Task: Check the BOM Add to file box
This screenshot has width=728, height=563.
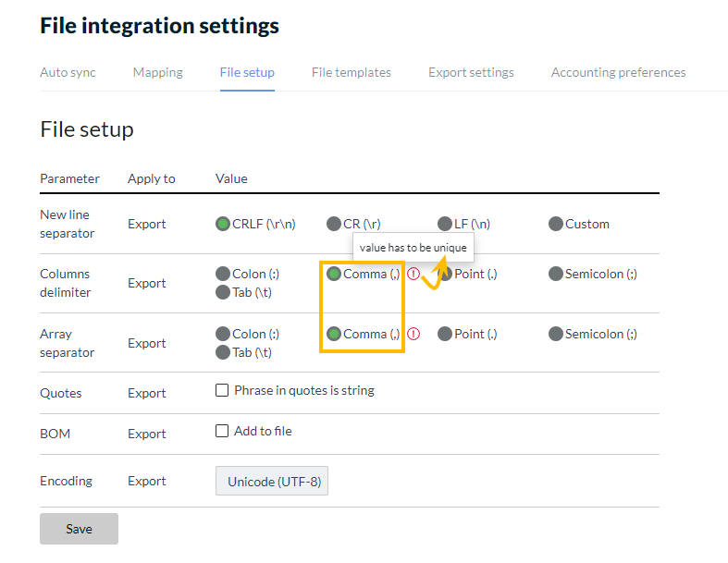Action: tap(222, 431)
